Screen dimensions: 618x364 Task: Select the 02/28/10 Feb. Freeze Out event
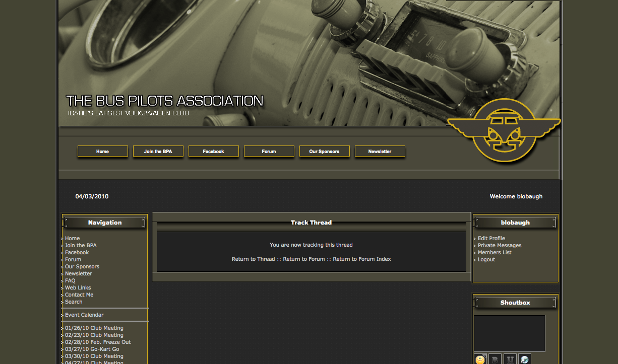98,342
